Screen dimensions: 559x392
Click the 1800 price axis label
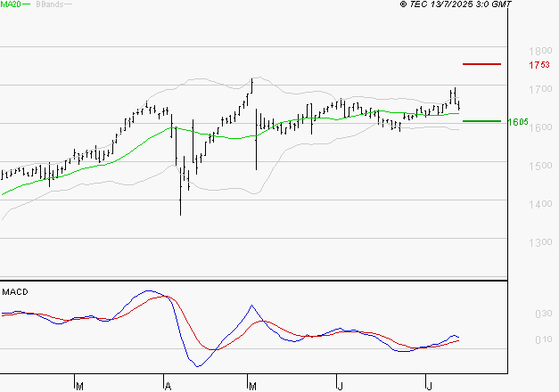click(x=538, y=52)
